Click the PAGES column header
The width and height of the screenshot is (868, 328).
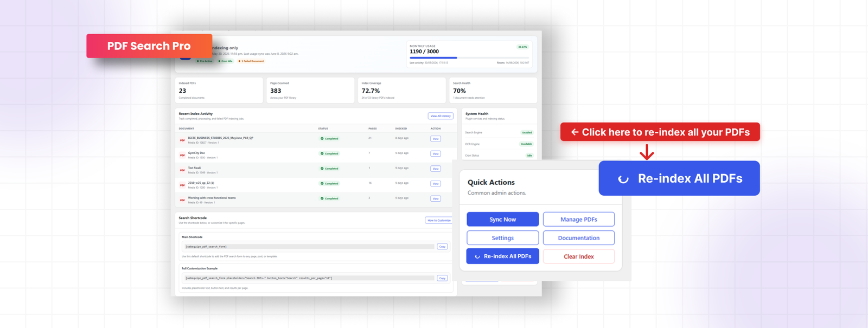coord(373,128)
